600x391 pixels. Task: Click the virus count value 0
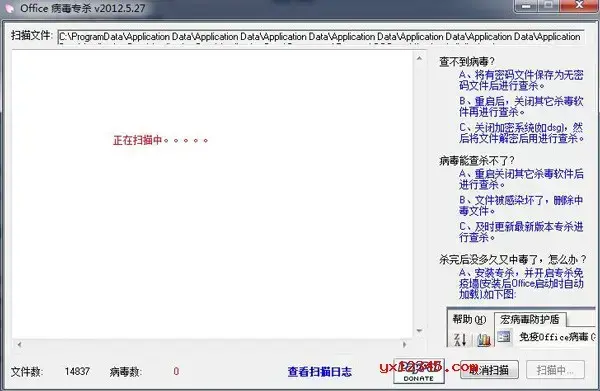tap(176, 371)
